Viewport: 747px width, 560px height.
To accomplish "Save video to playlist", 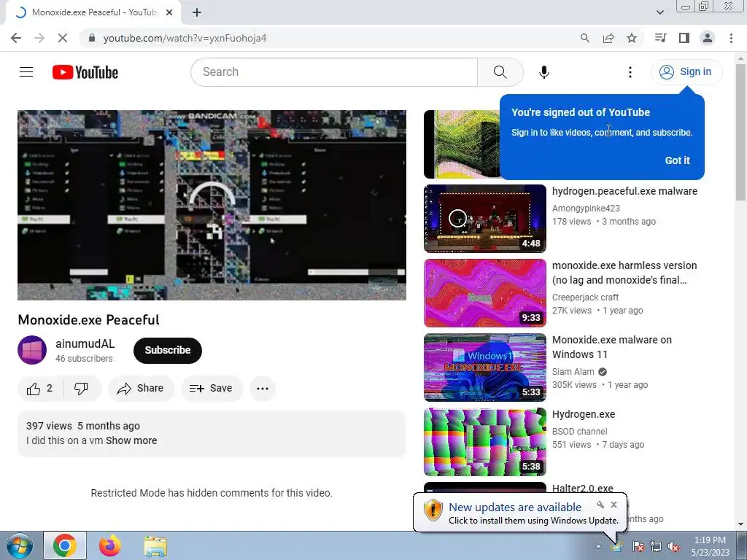I will click(211, 389).
